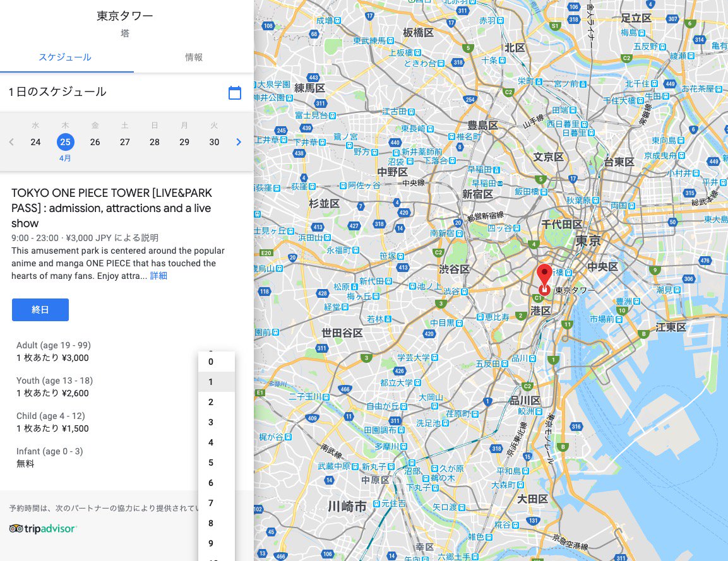This screenshot has height=561, width=728.
Task: Click 赤羽 station icon on map
Action: (500, 20)
